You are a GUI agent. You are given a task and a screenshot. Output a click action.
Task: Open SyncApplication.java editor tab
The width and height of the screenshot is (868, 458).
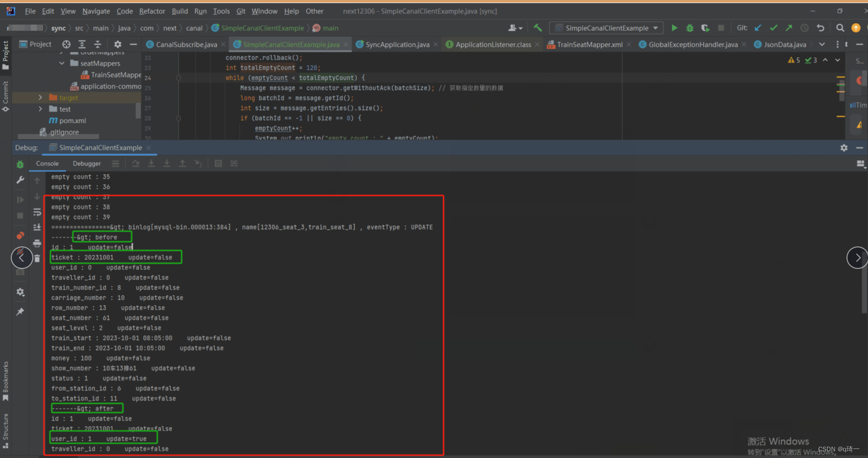coord(397,45)
